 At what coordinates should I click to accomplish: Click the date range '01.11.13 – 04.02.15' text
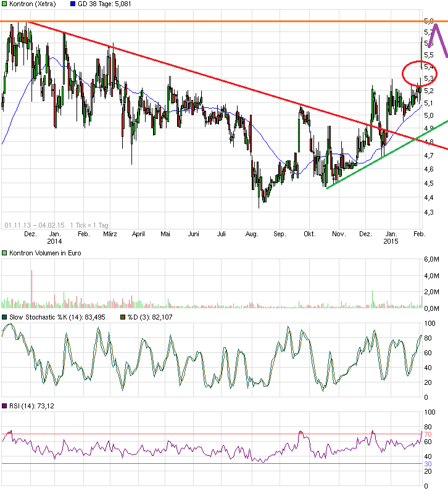pyautogui.click(x=35, y=225)
